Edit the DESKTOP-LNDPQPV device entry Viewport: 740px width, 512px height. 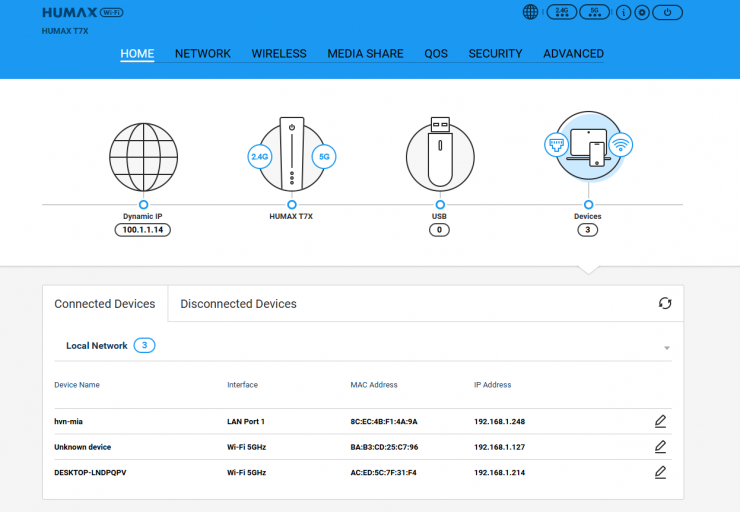[x=660, y=472]
